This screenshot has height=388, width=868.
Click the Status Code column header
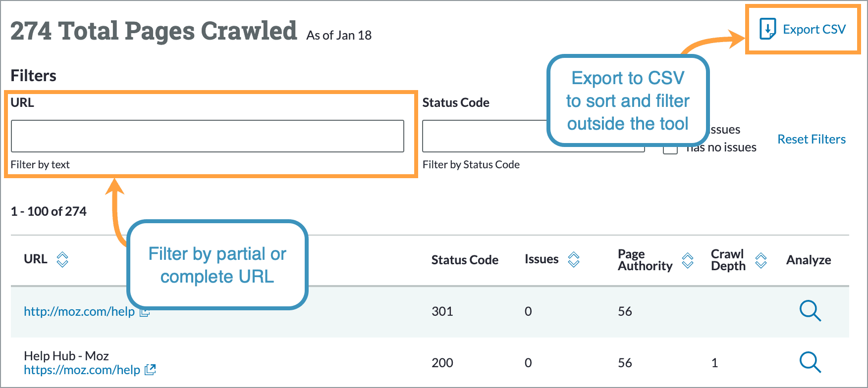point(464,260)
